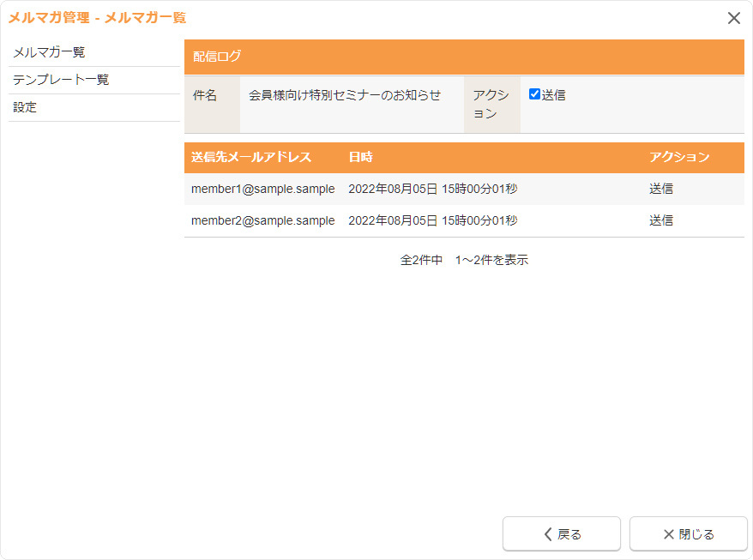Click 送信 action in the member1 row
Image resolution: width=753 pixels, height=560 pixels.
tap(661, 189)
